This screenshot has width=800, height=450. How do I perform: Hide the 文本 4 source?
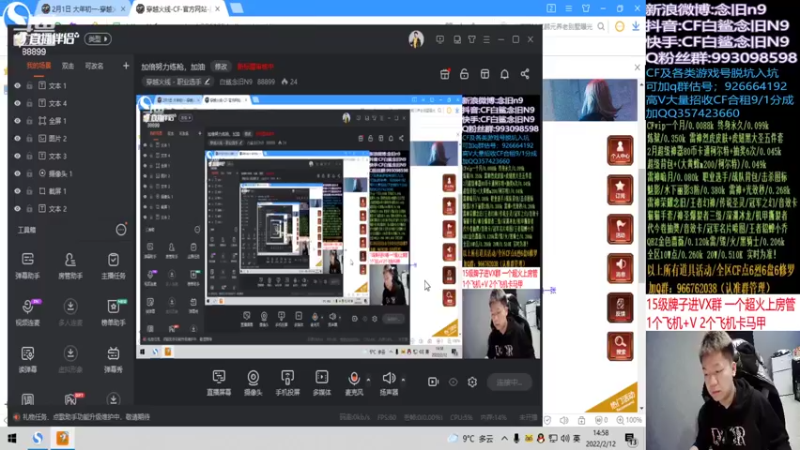(17, 103)
